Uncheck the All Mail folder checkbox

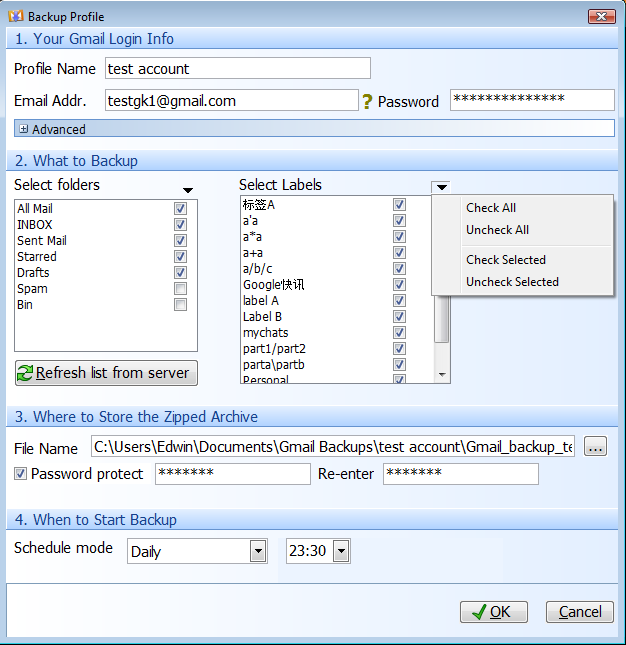180,209
